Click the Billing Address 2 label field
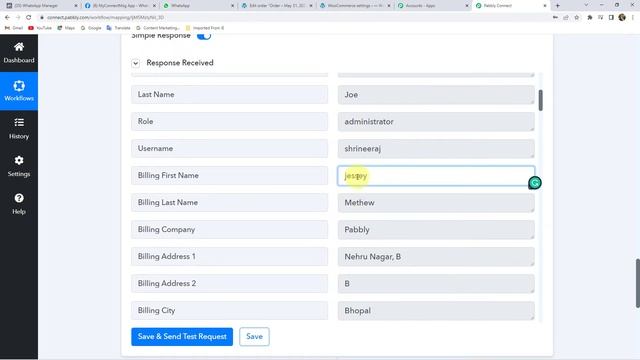Image resolution: width=640 pixels, height=360 pixels. [229, 283]
